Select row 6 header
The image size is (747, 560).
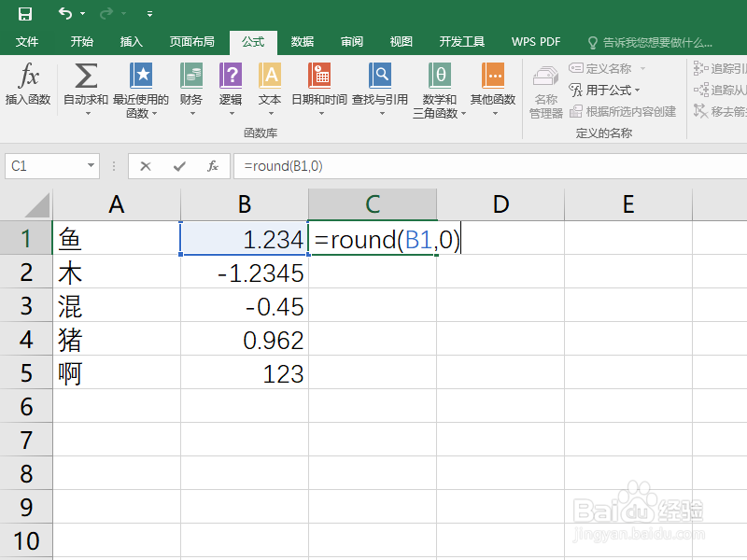26,406
